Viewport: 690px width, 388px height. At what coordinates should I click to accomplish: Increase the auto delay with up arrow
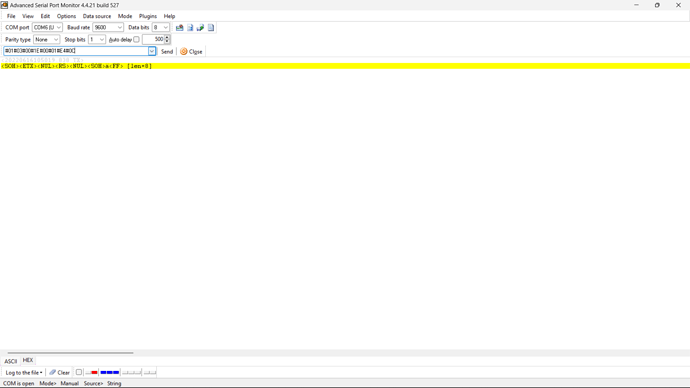[x=167, y=37]
